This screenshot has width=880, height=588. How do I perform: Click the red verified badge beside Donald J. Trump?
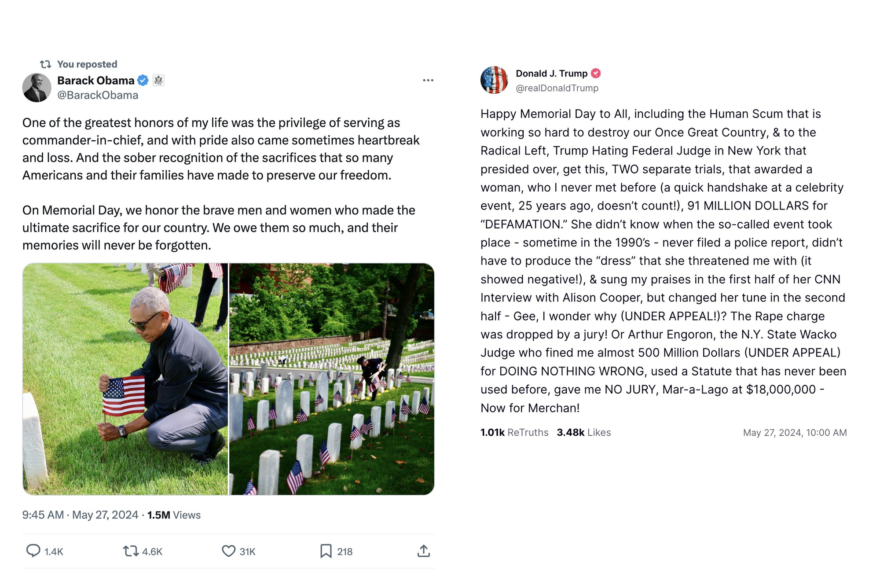[x=596, y=73]
